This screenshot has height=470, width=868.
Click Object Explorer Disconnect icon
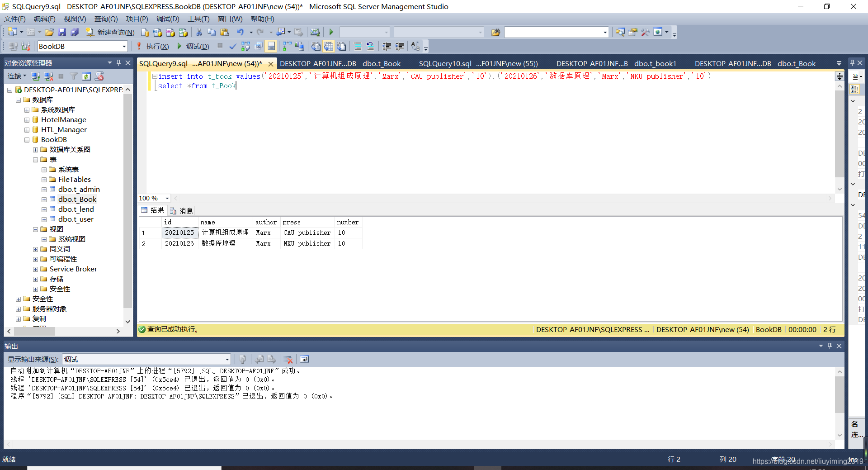click(x=49, y=76)
